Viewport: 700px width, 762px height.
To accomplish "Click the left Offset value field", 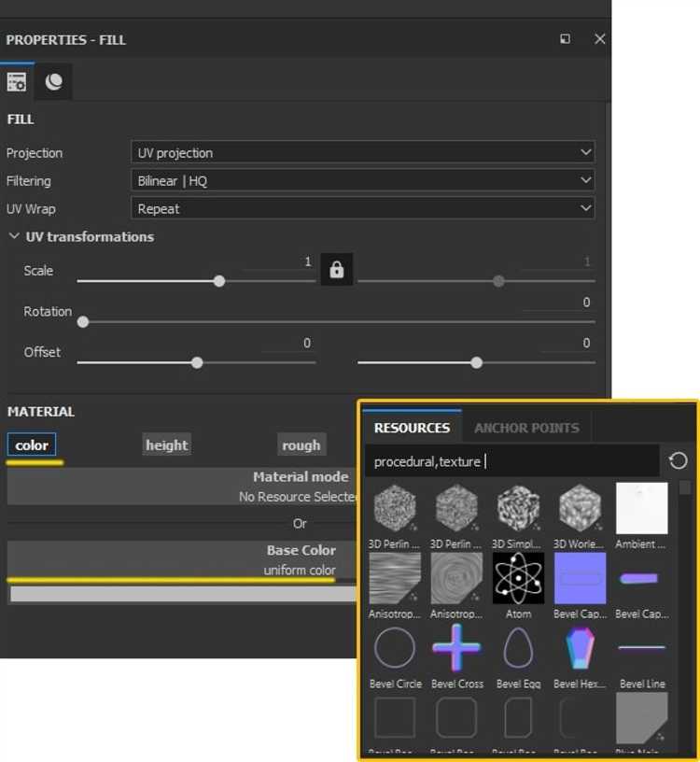I will [288, 343].
